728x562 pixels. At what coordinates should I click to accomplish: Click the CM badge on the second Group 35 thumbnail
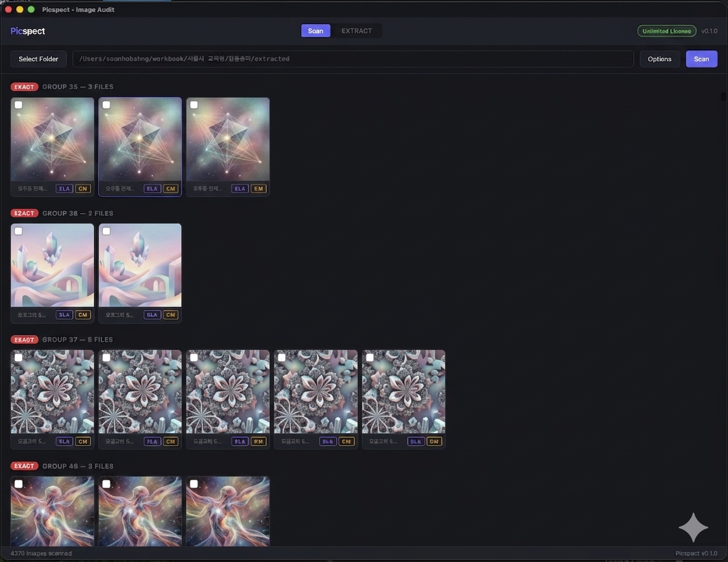click(x=171, y=189)
